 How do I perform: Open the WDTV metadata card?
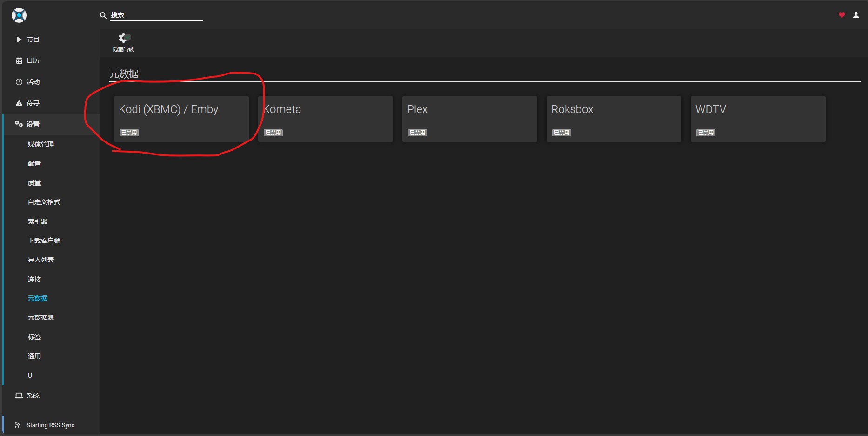758,119
